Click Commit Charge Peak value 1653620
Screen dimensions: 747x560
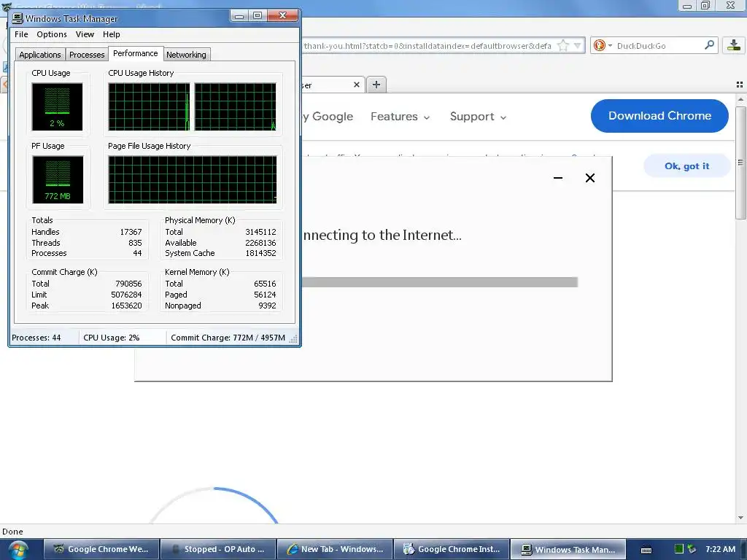(x=126, y=306)
